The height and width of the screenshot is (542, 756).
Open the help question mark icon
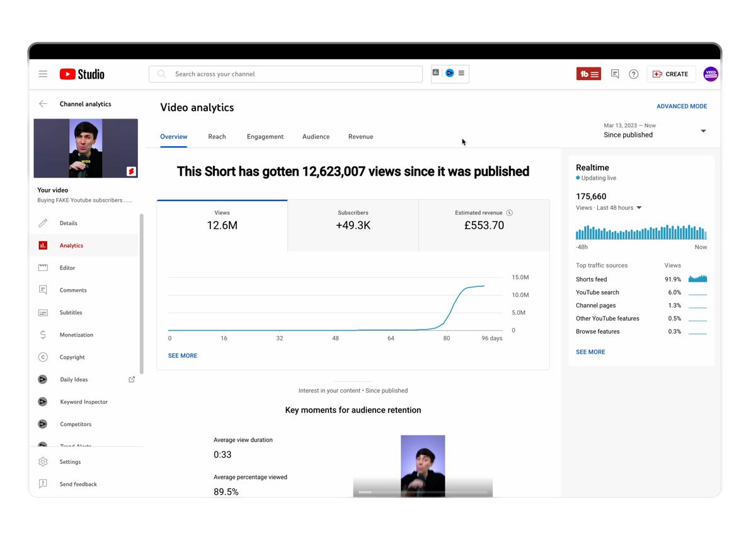634,74
